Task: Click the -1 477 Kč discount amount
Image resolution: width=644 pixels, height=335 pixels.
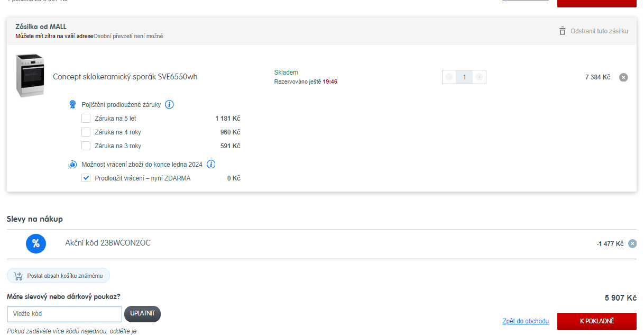Action: point(610,244)
